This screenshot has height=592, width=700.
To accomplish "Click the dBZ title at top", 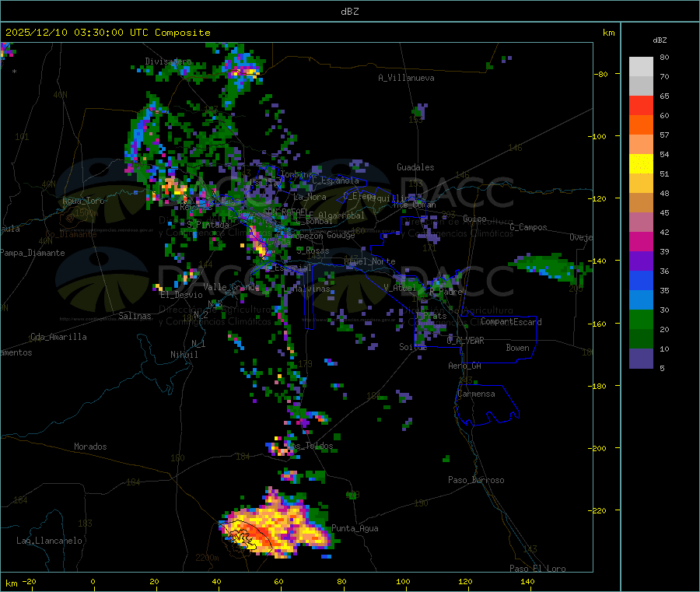I will click(x=349, y=12).
